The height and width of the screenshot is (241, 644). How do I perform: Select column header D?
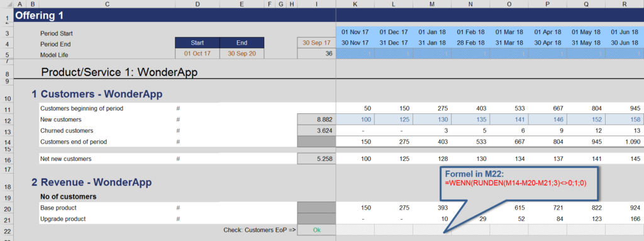pos(197,4)
